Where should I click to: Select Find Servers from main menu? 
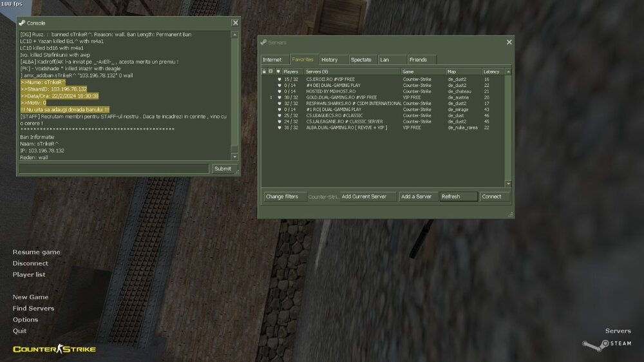click(33, 309)
